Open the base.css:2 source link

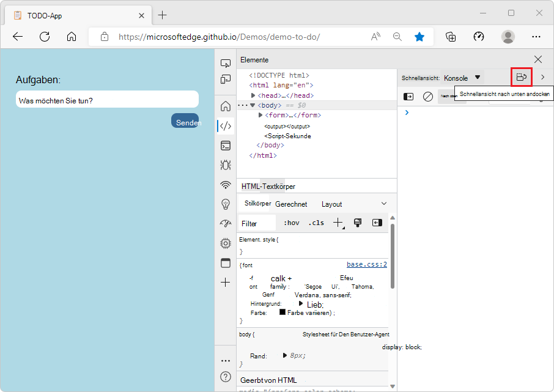[x=367, y=264]
